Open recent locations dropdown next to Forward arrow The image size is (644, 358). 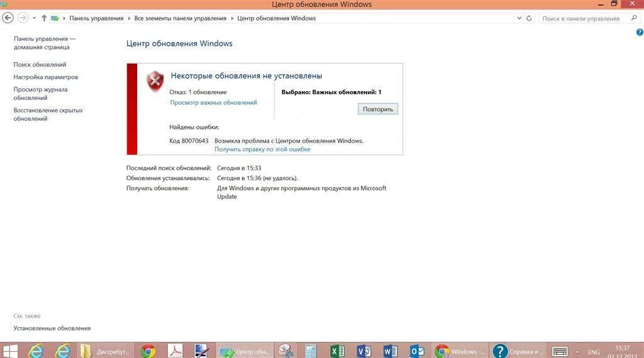(34, 18)
